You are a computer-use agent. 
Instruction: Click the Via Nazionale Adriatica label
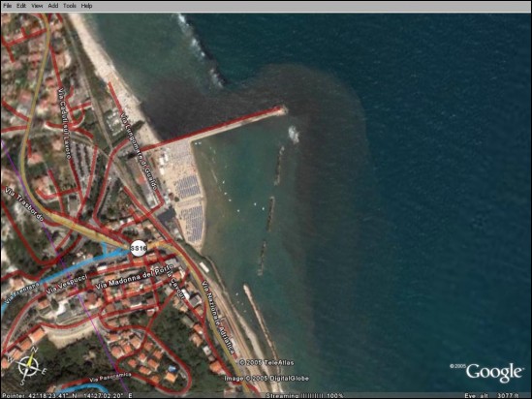(x=219, y=317)
